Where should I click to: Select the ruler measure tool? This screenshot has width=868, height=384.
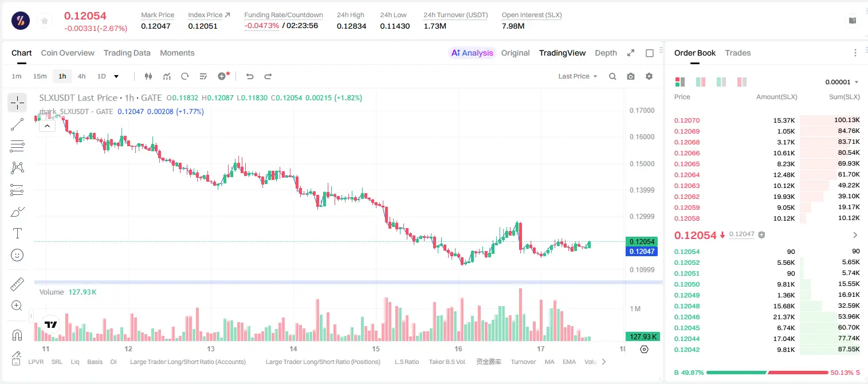pos(17,284)
